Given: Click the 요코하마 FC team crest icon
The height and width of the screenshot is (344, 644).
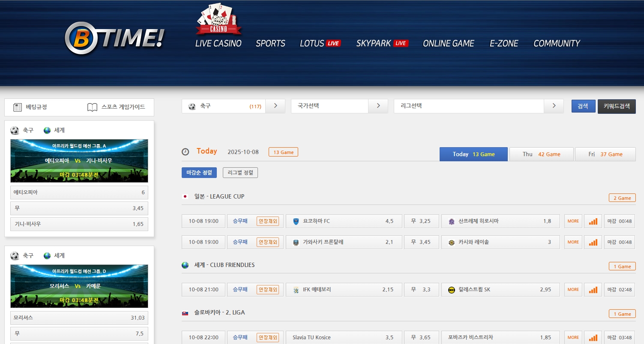Looking at the screenshot, I should click(x=296, y=221).
